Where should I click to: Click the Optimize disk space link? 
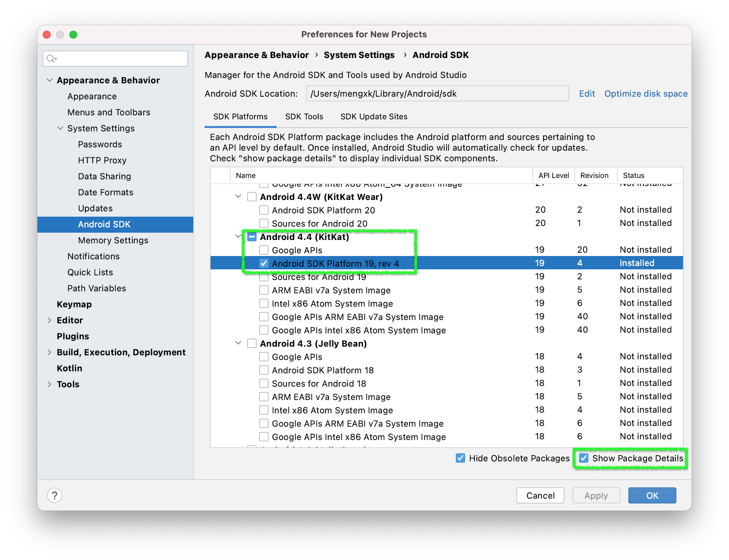pyautogui.click(x=646, y=94)
